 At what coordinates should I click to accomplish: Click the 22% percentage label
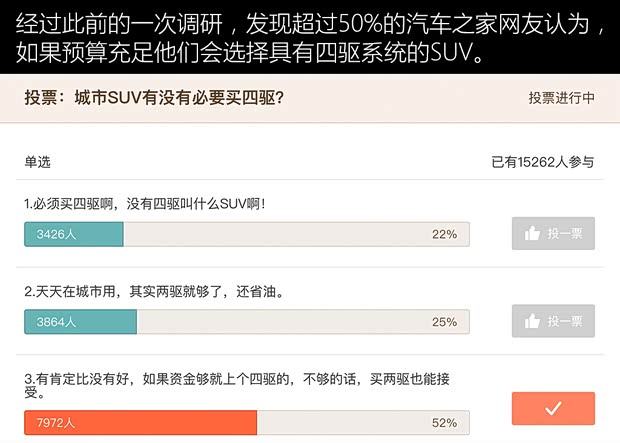pyautogui.click(x=445, y=234)
